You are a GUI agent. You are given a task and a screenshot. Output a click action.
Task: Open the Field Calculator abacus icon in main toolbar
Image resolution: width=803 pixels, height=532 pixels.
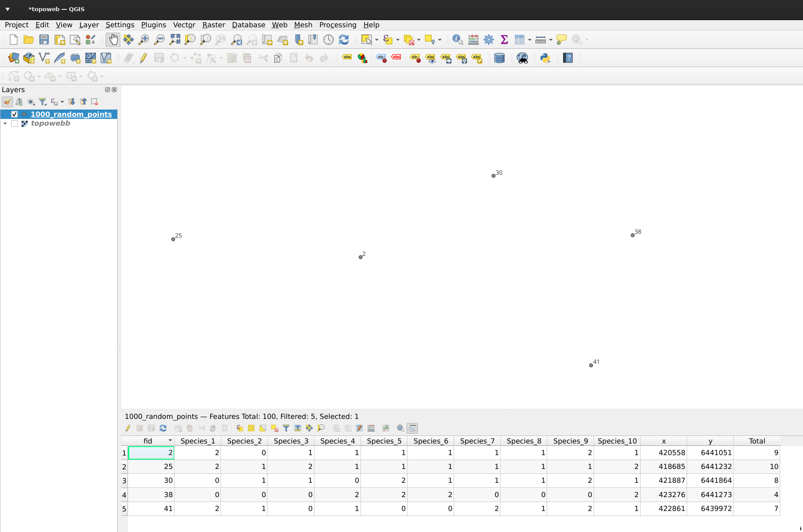coord(473,40)
